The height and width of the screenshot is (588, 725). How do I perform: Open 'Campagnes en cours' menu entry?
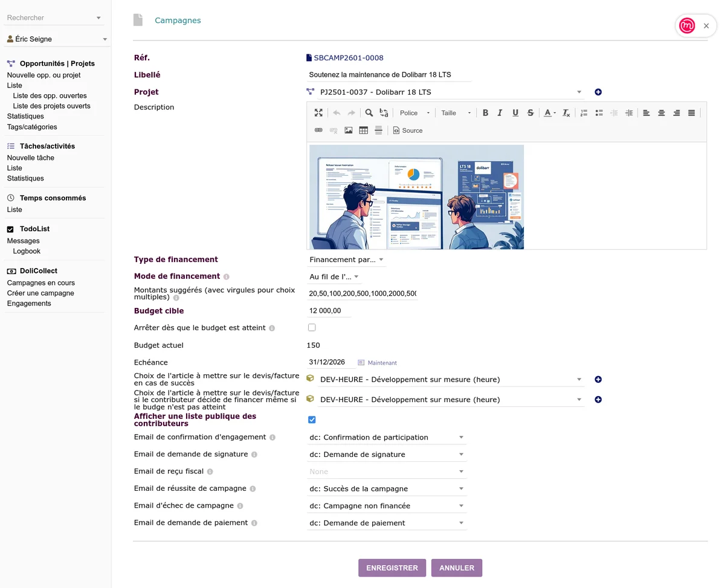(41, 283)
